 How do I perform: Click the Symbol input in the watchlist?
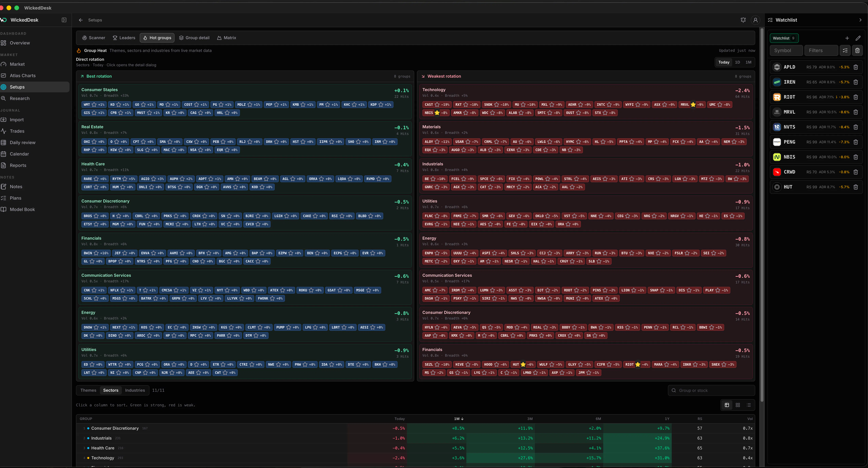[x=786, y=51]
